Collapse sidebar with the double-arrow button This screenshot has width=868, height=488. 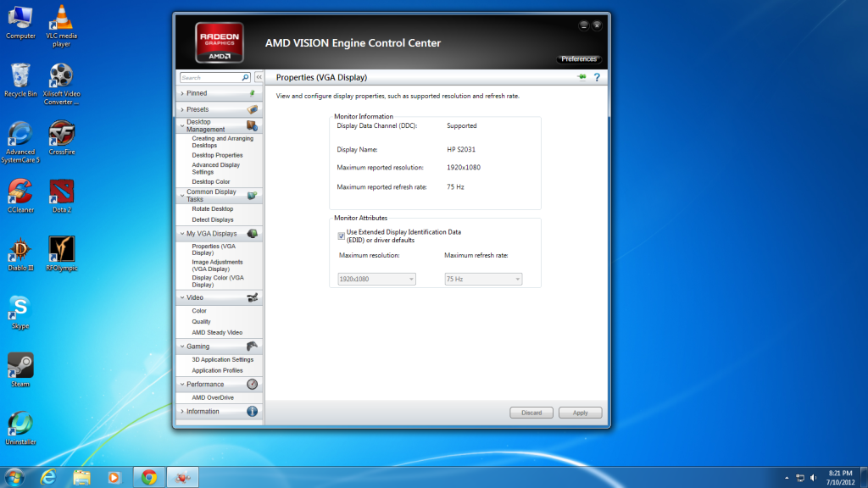point(259,77)
